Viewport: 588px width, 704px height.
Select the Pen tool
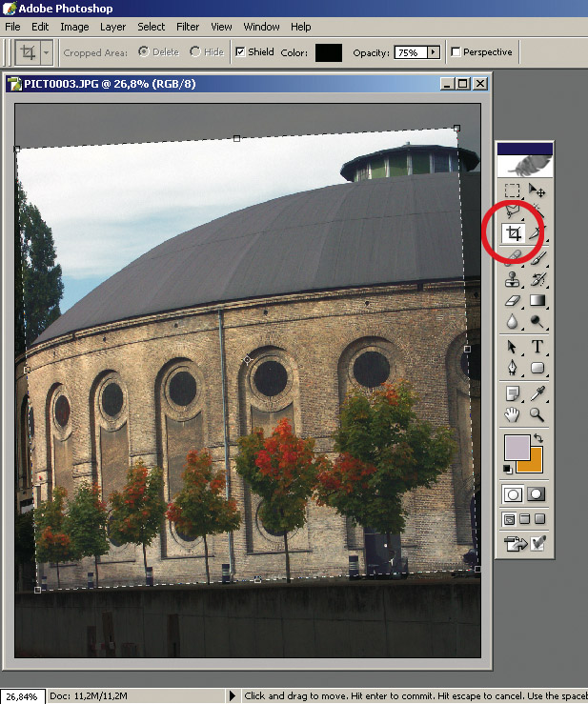(x=512, y=368)
